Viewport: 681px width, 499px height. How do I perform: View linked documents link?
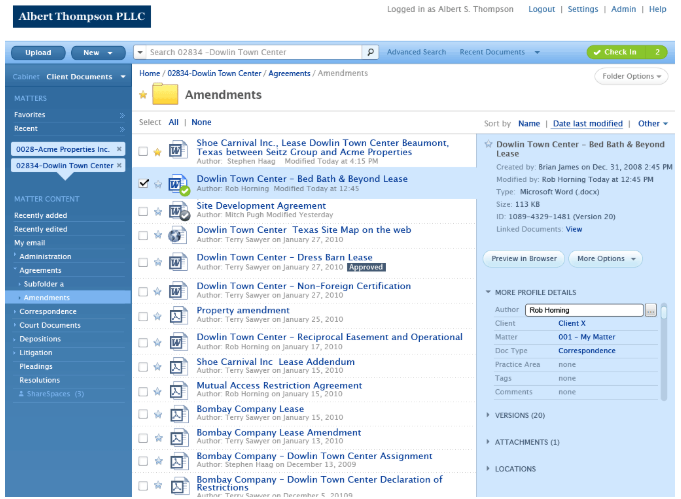pyautogui.click(x=574, y=229)
